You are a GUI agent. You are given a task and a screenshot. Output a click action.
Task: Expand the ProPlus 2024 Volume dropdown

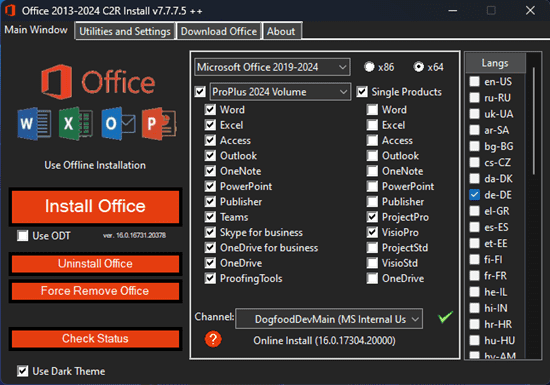point(280,92)
